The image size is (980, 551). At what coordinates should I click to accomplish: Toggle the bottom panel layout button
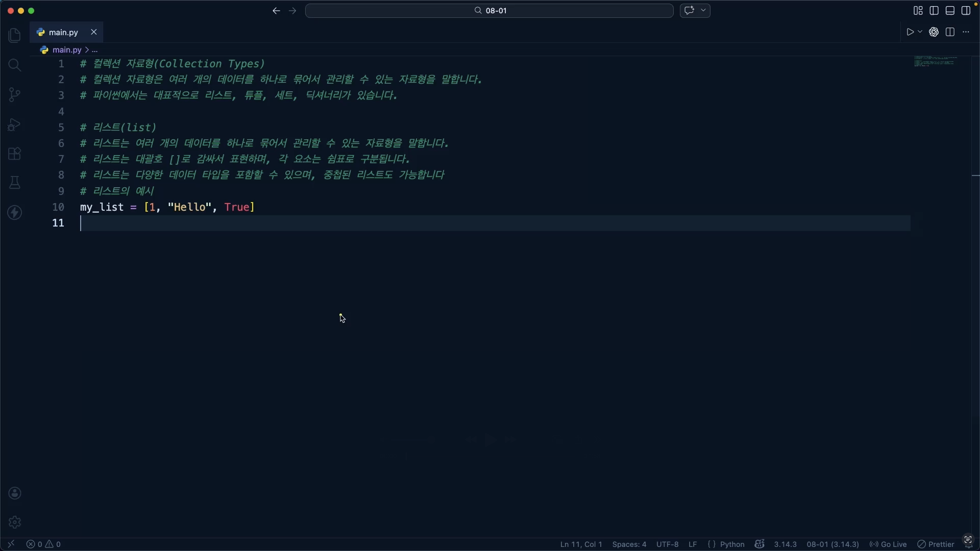(950, 11)
